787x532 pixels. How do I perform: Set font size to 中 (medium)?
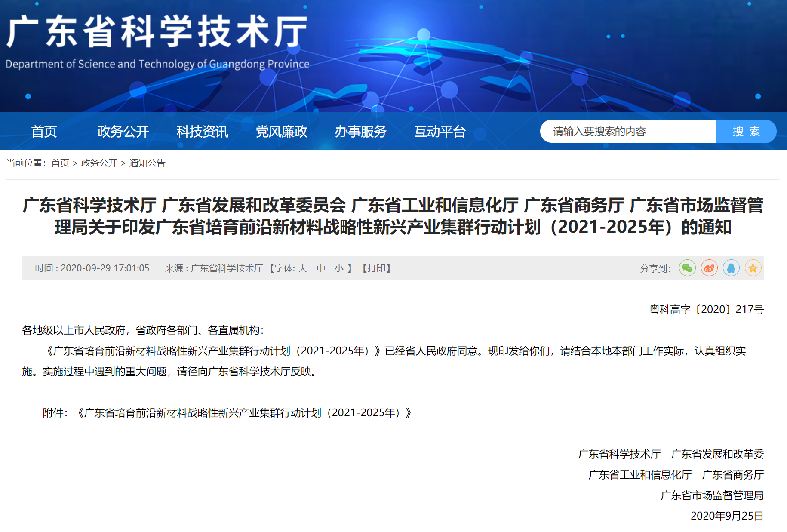(321, 268)
